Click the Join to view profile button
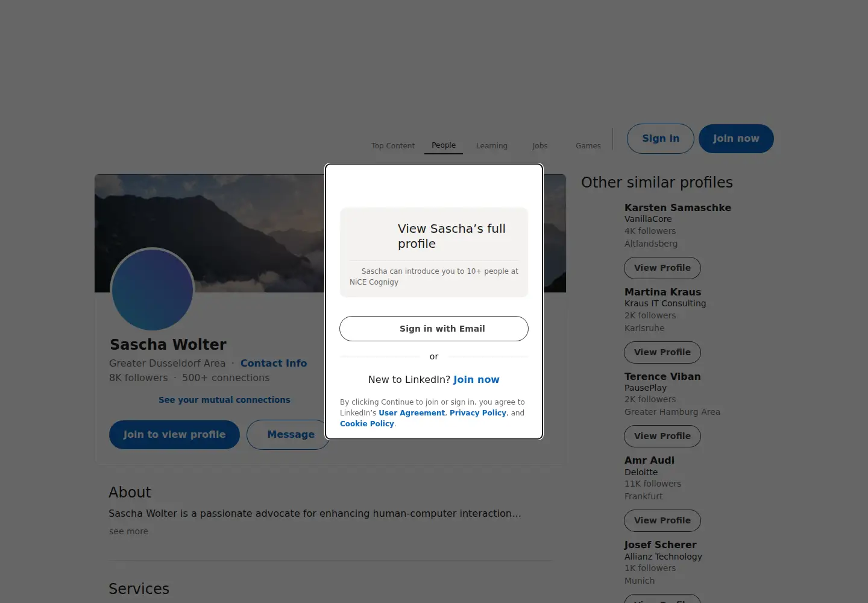 click(174, 435)
